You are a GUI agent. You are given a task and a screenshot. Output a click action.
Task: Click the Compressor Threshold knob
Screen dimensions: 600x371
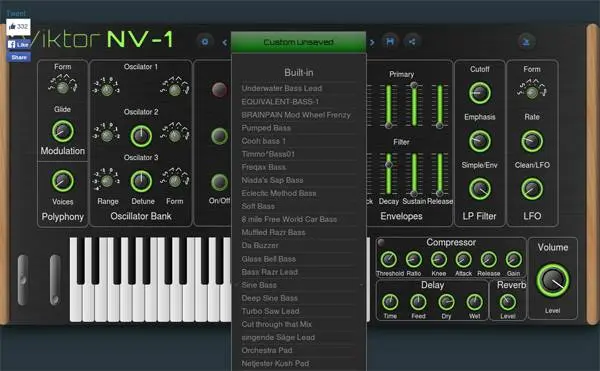(x=389, y=259)
